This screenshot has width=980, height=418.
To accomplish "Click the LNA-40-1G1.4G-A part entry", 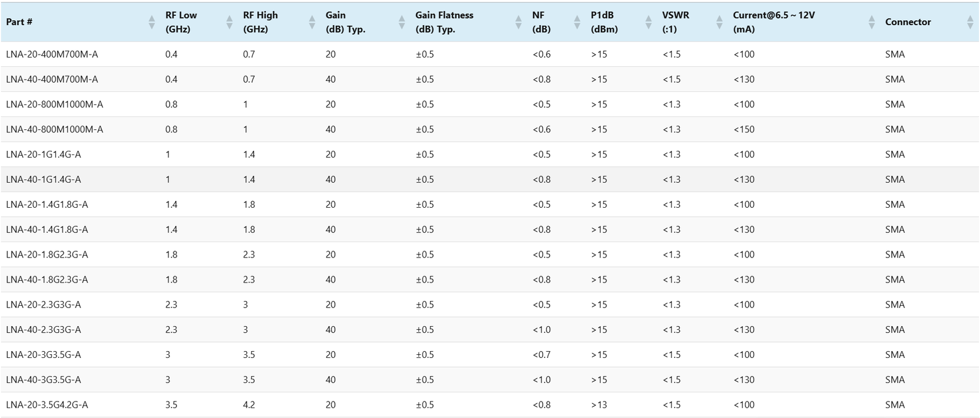I will click(43, 180).
